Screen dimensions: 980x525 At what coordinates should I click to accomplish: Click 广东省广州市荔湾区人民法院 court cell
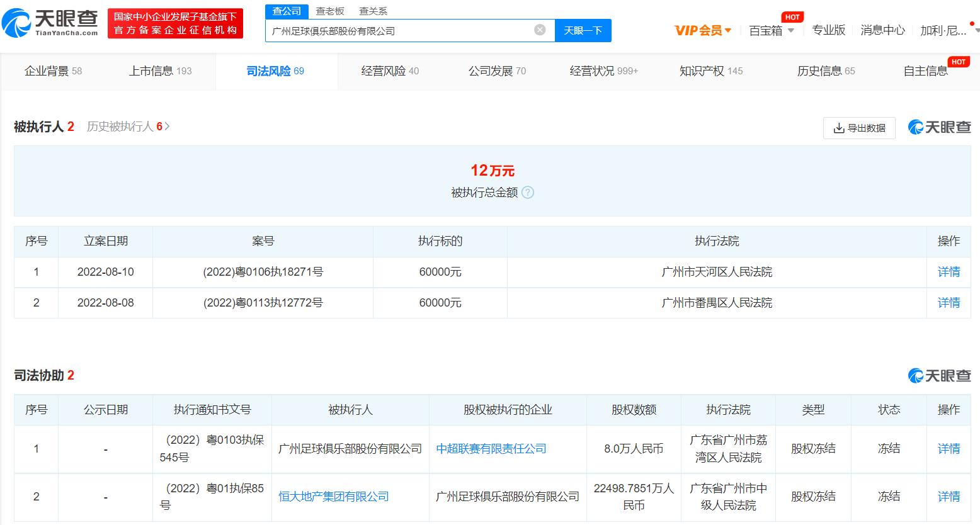tap(728, 449)
